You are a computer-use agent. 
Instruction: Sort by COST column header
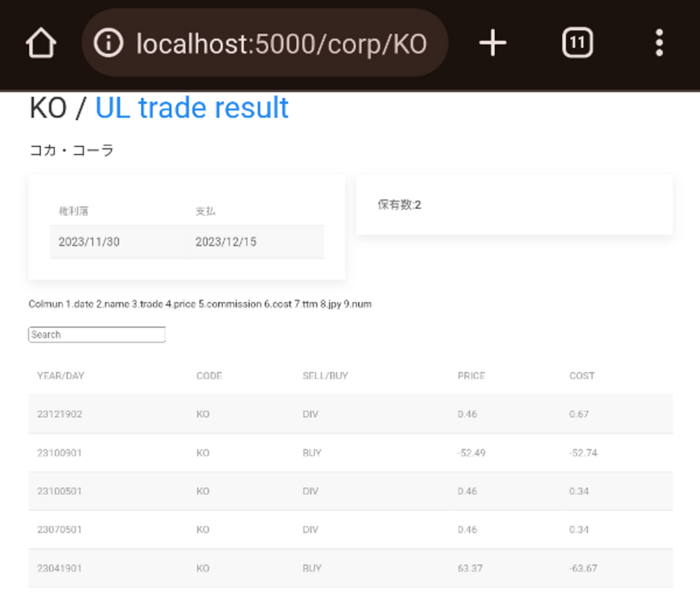tap(582, 376)
